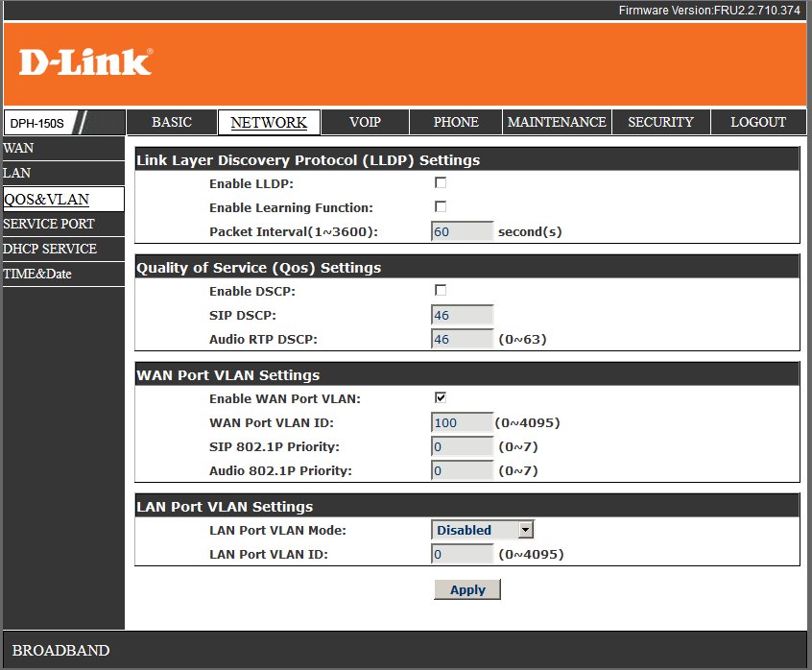Viewport: 812px width, 670px height.
Task: Click the LOGOUT tab
Action: click(758, 122)
